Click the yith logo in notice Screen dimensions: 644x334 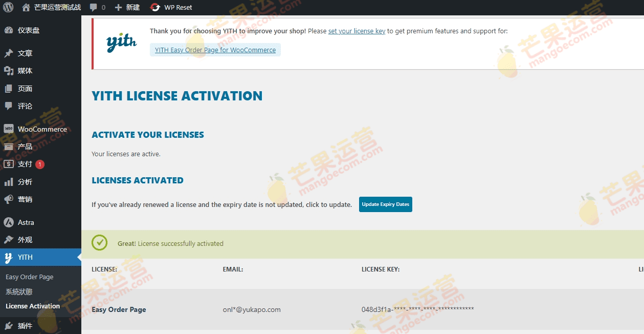coord(121,43)
